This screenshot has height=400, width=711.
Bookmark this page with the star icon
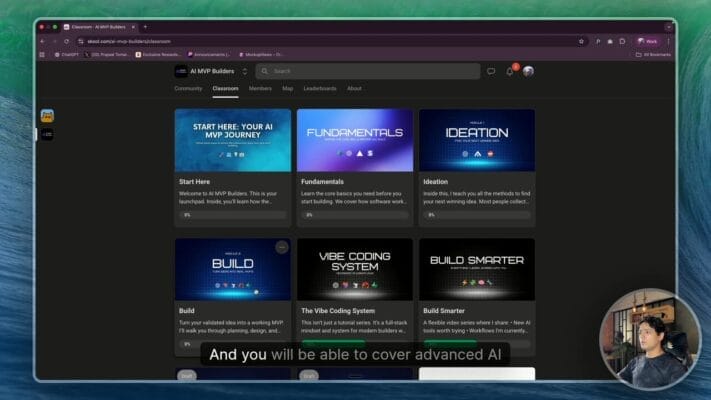tap(582, 41)
